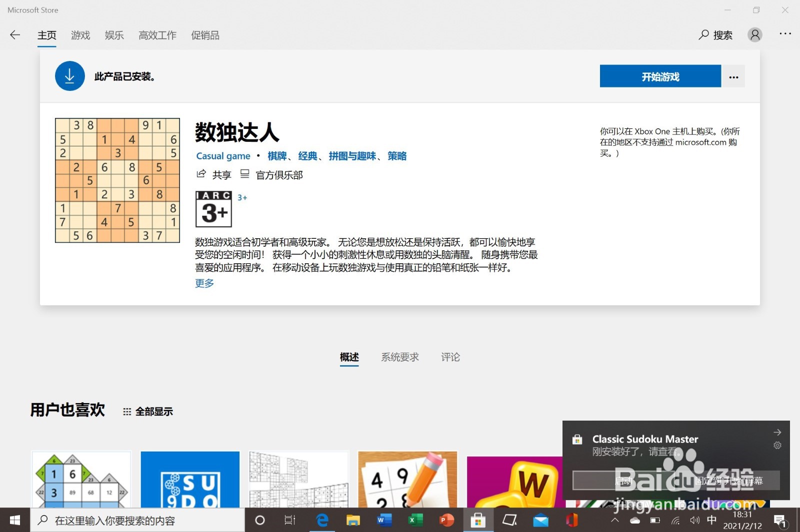
Task: Click the blue download status icon
Action: pyautogui.click(x=70, y=76)
